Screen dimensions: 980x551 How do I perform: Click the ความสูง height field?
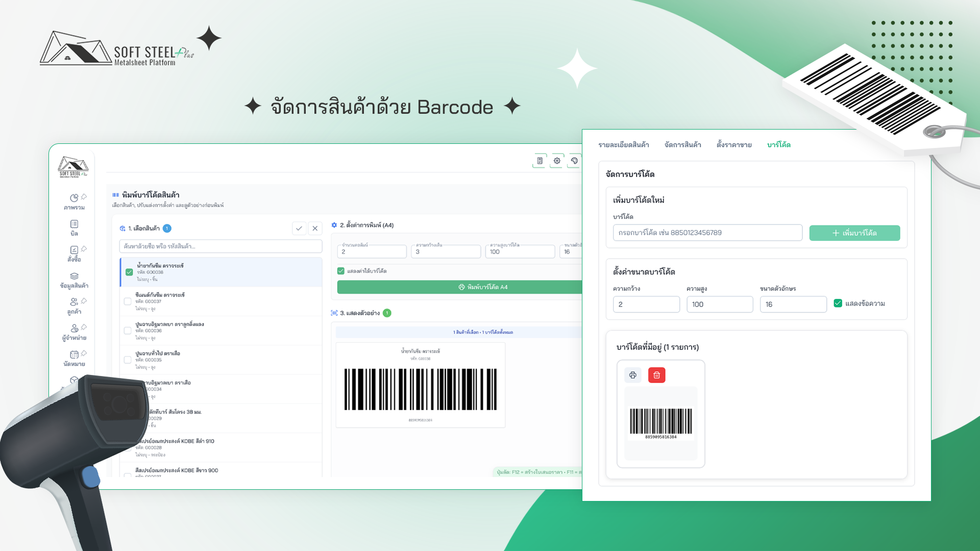719,305
